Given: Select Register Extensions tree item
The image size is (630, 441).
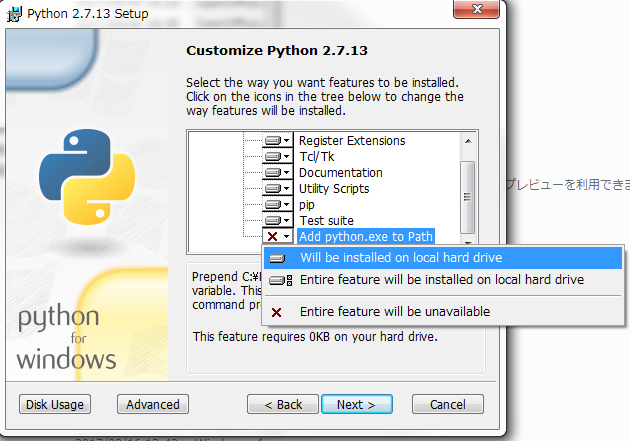Looking at the screenshot, I should [352, 141].
